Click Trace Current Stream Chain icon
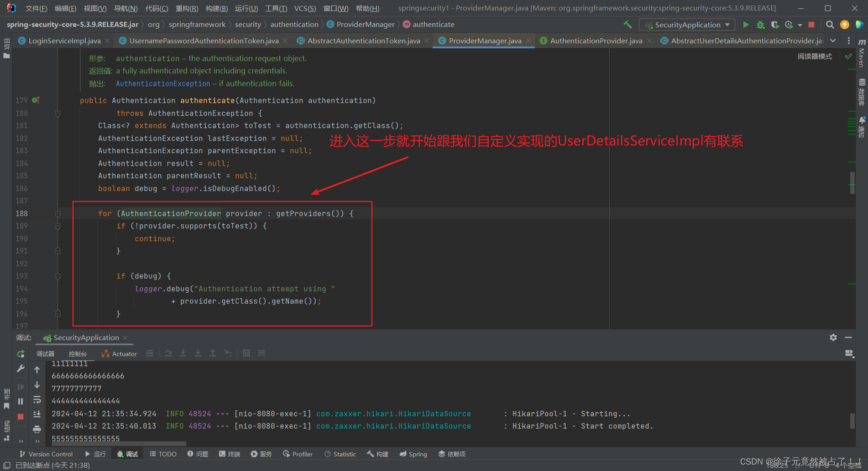Screen dimensions: 868x471 [261, 353]
